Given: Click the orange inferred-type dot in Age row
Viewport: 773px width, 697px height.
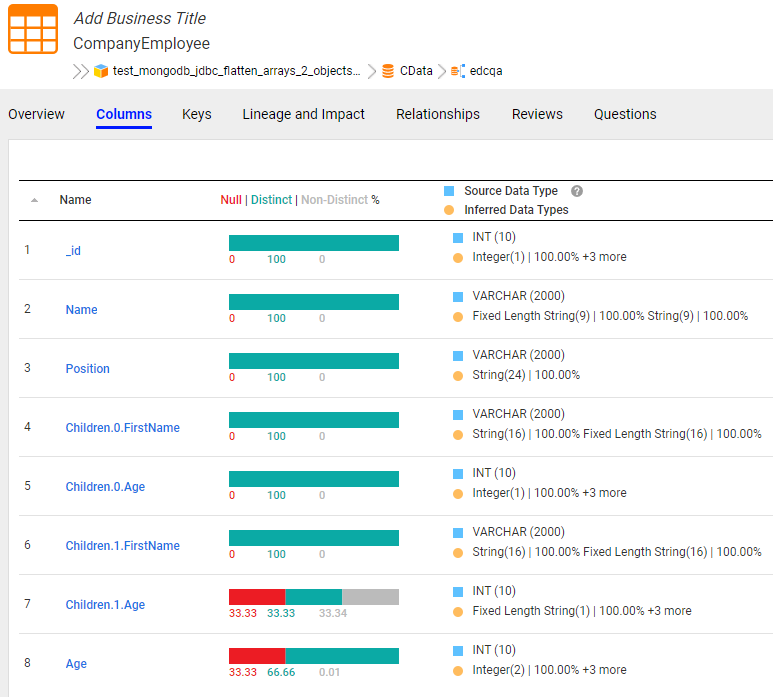Looking at the screenshot, I should [458, 670].
